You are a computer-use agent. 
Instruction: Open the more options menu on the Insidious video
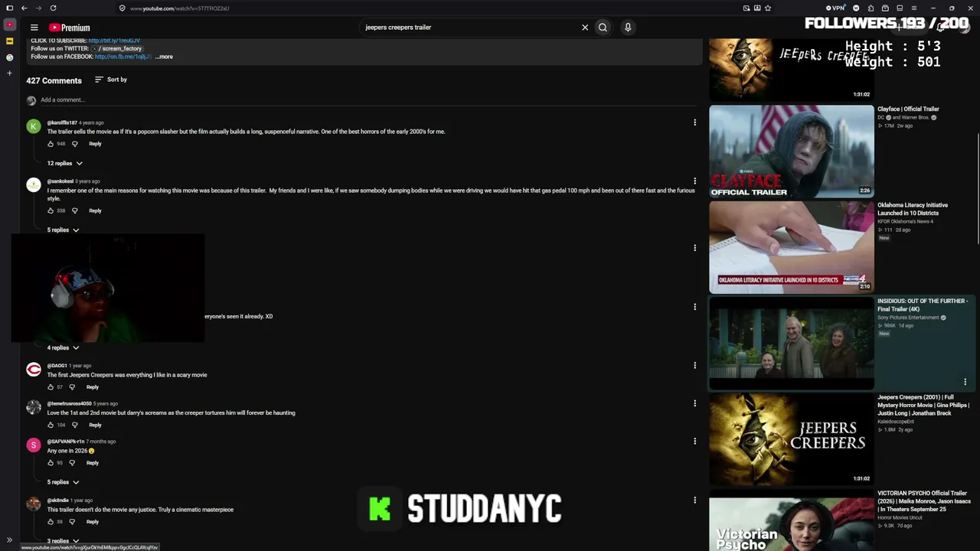[x=965, y=382]
